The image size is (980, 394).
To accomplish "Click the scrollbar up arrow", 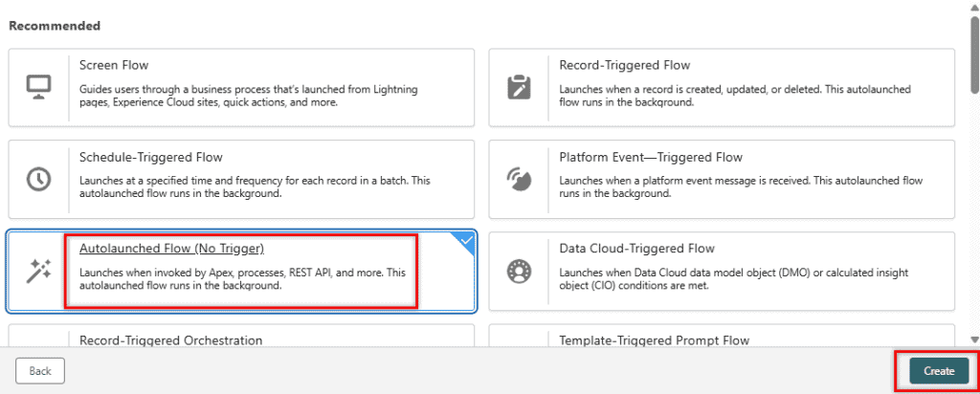I will coord(973,8).
